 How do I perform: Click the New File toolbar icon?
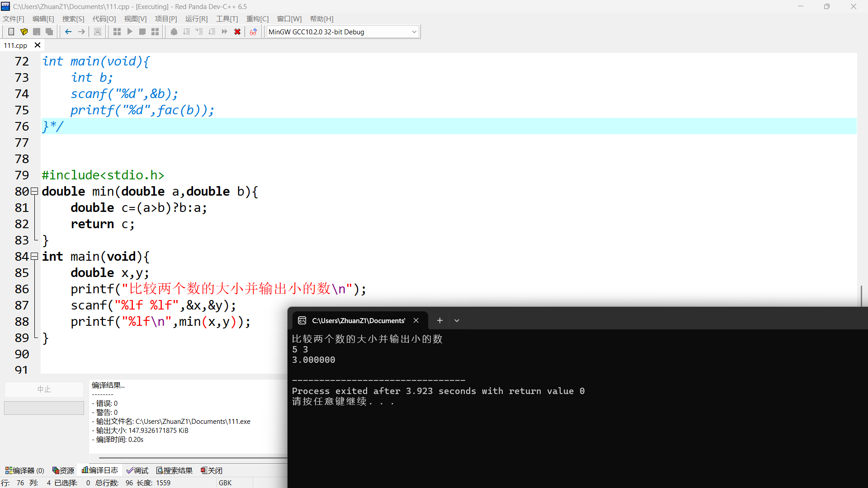pos(11,32)
